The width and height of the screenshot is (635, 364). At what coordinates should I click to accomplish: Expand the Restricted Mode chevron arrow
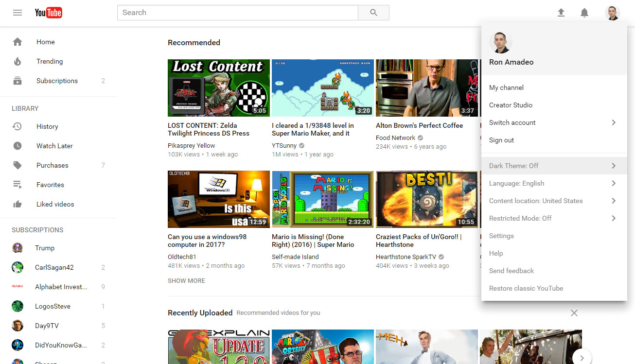[614, 218]
